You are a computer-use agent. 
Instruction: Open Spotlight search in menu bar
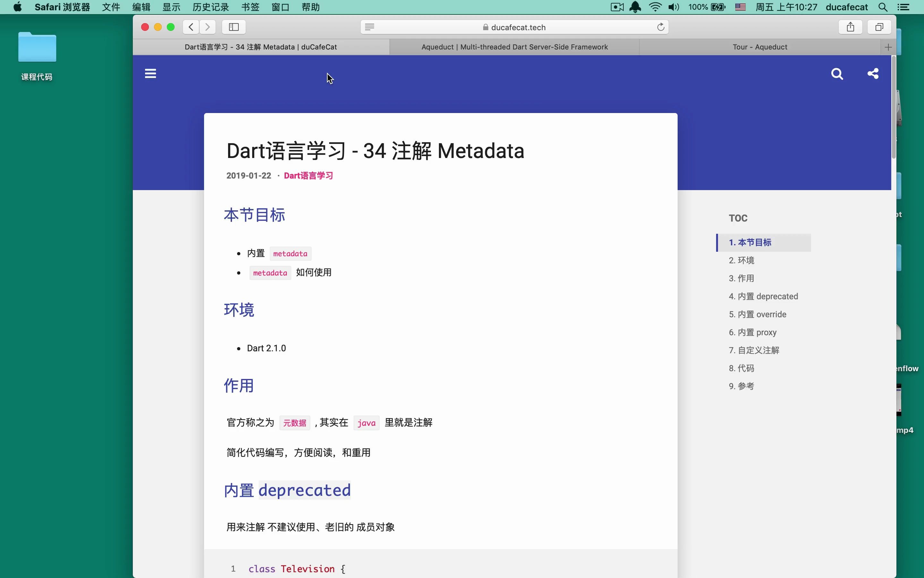point(883,7)
